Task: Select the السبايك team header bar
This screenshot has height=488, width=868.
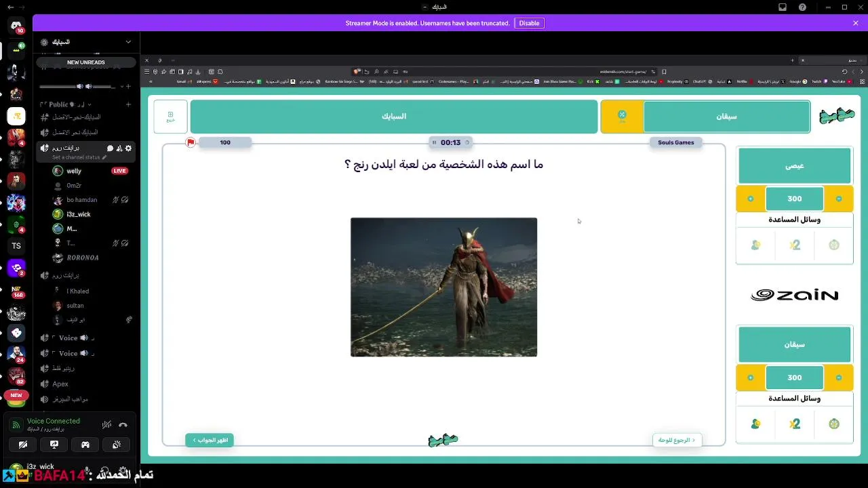Action: point(394,117)
